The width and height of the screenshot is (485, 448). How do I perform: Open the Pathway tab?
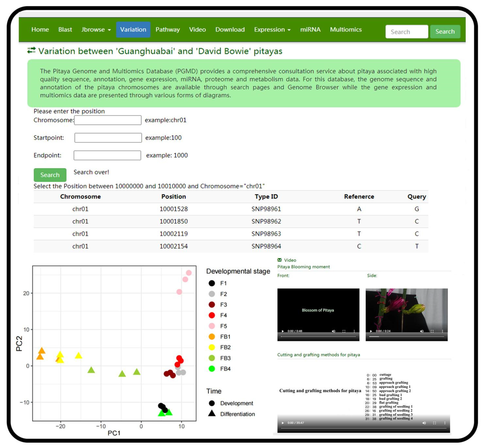pyautogui.click(x=168, y=30)
